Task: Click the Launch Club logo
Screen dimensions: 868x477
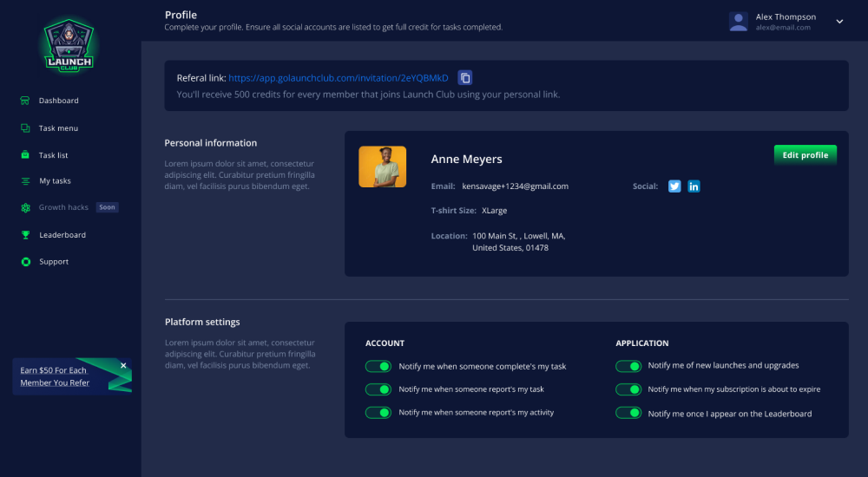Action: (69, 45)
